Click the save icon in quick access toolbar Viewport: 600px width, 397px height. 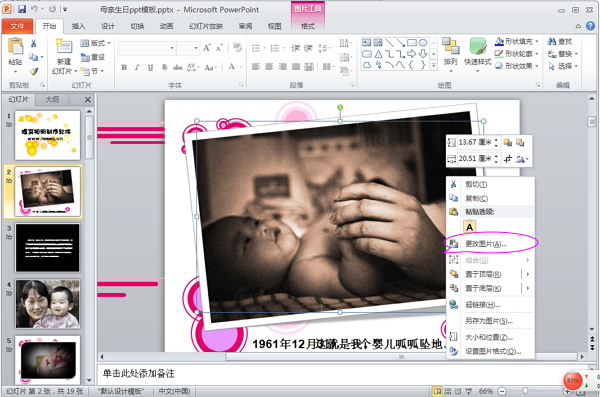pos(22,9)
